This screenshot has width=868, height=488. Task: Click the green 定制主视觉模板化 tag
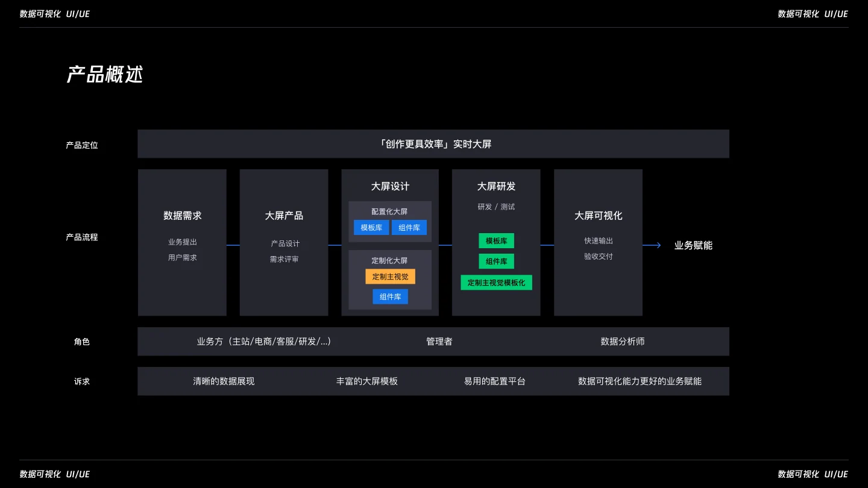(497, 283)
